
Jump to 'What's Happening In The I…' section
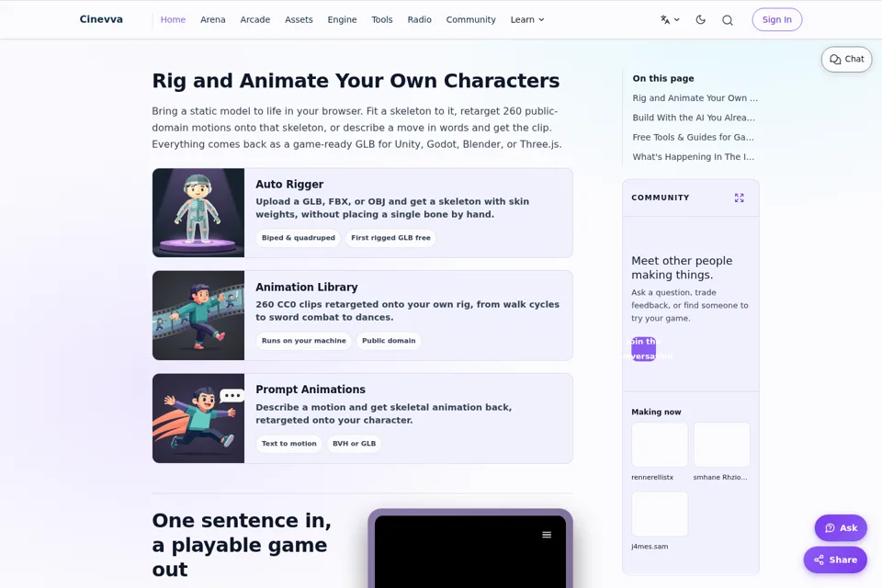click(693, 157)
